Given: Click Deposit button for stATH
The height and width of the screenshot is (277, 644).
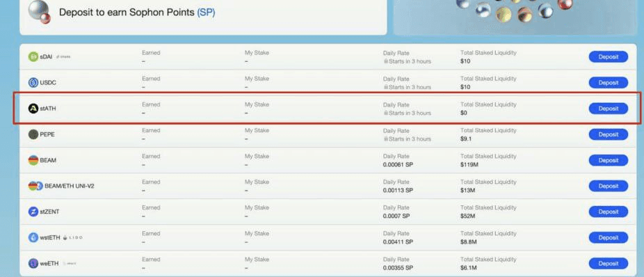Looking at the screenshot, I should click(x=609, y=109).
